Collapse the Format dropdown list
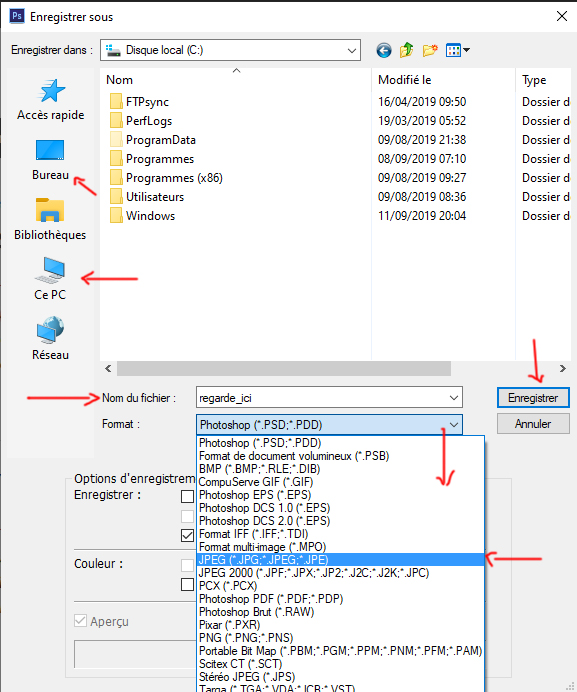 (454, 425)
